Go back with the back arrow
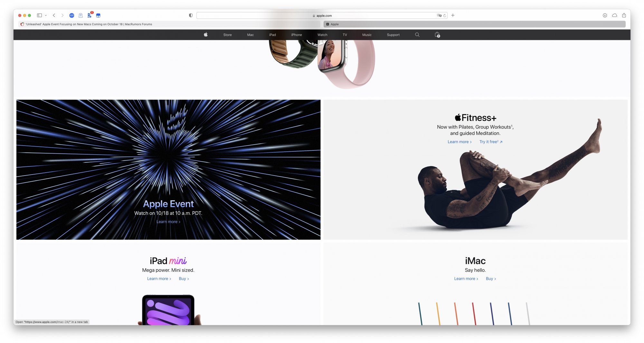This screenshot has width=644, height=343. pyautogui.click(x=54, y=15)
